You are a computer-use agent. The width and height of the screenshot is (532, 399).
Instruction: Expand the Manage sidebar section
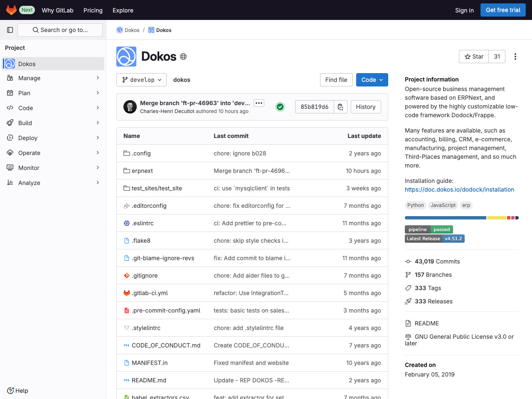pyautogui.click(x=53, y=78)
